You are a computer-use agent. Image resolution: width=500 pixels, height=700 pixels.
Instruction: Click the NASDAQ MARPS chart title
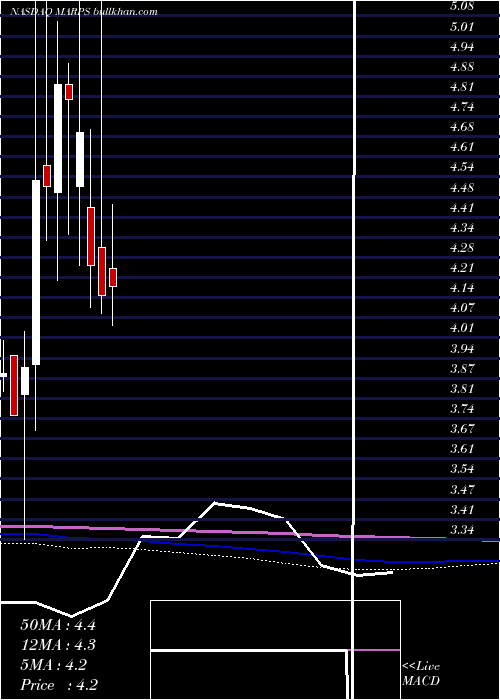coord(84,12)
